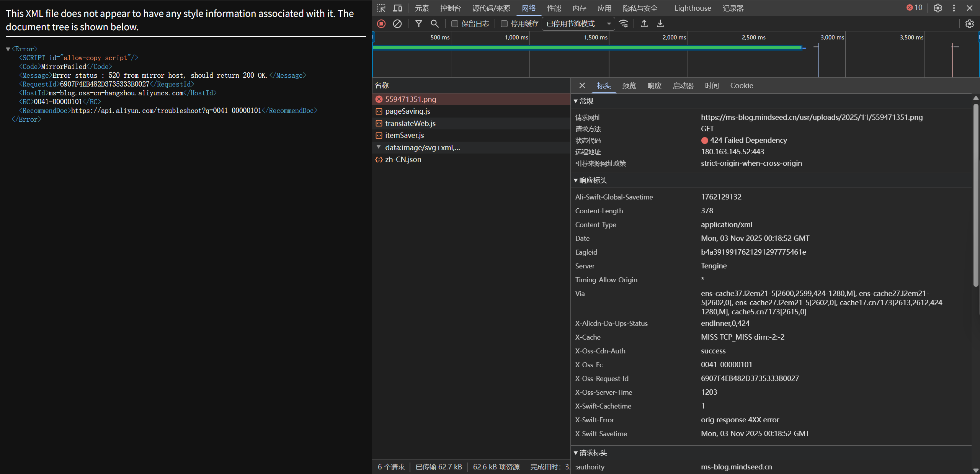Select the 559471351.png request row
This screenshot has width=980, height=474.
pyautogui.click(x=410, y=99)
